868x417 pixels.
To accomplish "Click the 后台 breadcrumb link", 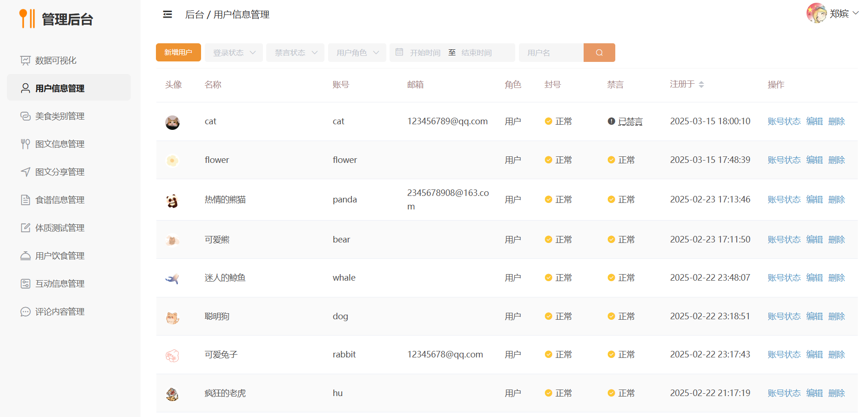I will tap(195, 14).
